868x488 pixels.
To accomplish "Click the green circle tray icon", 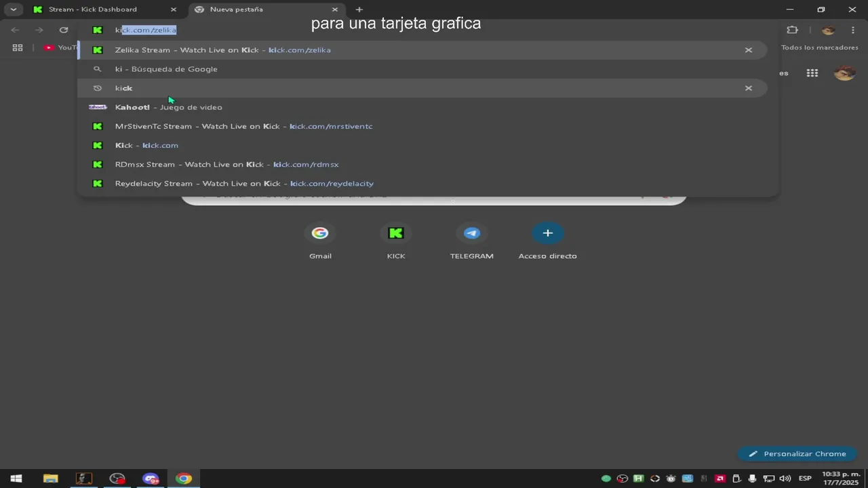I will (x=606, y=479).
